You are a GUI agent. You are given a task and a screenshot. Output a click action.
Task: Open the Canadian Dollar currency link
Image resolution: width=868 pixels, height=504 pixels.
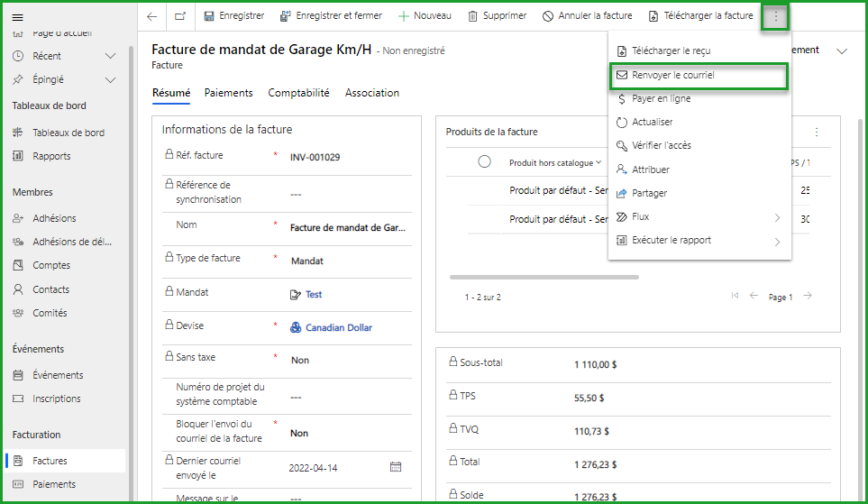coord(338,328)
